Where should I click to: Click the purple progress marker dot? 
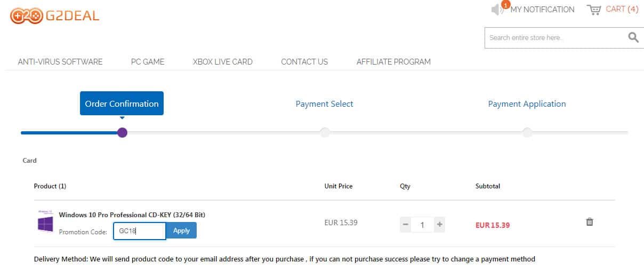[122, 132]
